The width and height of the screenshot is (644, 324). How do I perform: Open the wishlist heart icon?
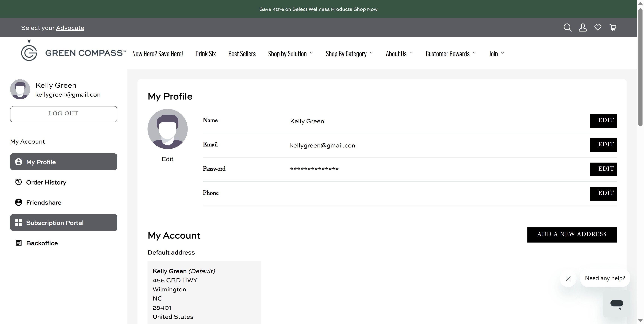598,28
